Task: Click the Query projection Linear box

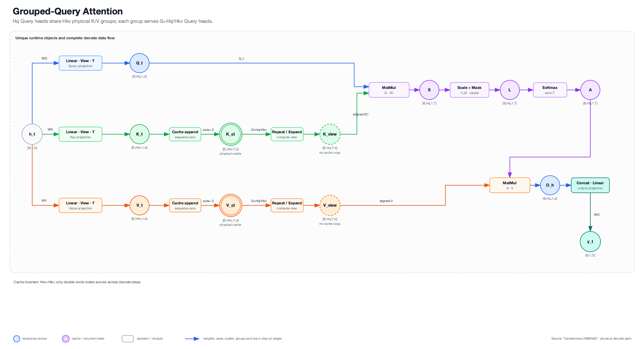Action: [80, 63]
